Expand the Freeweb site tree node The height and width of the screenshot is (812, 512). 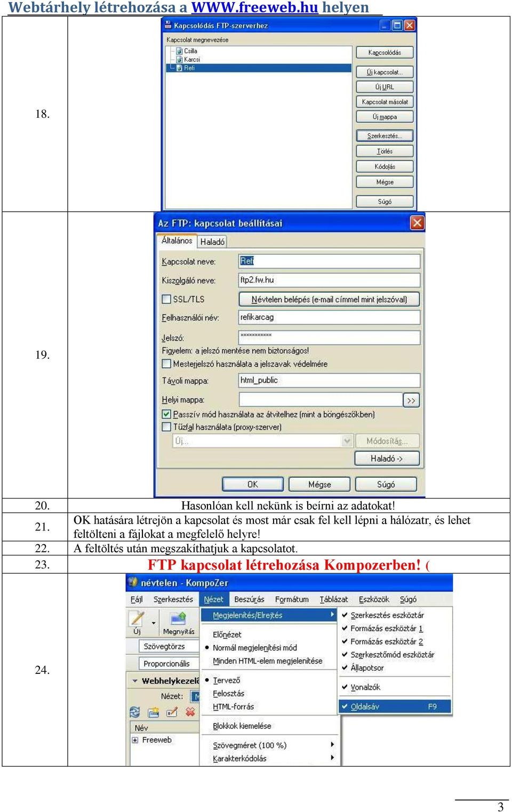pyautogui.click(x=135, y=740)
